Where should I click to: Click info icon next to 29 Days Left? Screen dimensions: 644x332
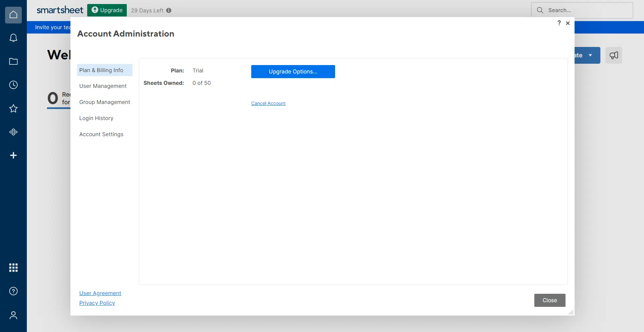coord(169,10)
